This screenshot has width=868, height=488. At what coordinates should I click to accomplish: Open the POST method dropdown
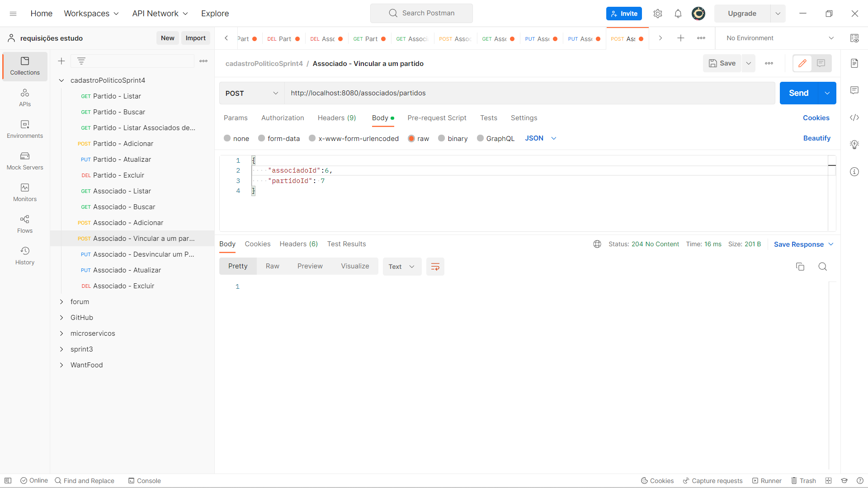[251, 93]
